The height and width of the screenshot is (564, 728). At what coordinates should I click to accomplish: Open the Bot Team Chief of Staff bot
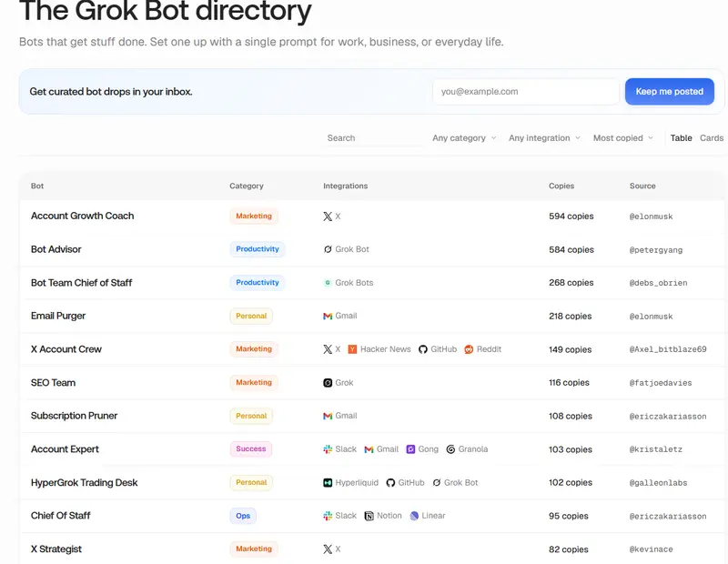(81, 283)
